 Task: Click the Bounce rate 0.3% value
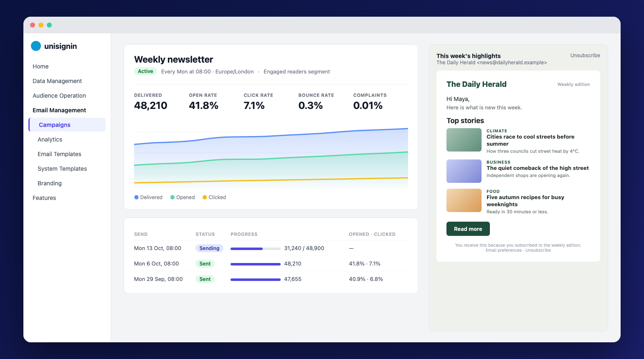tap(310, 106)
